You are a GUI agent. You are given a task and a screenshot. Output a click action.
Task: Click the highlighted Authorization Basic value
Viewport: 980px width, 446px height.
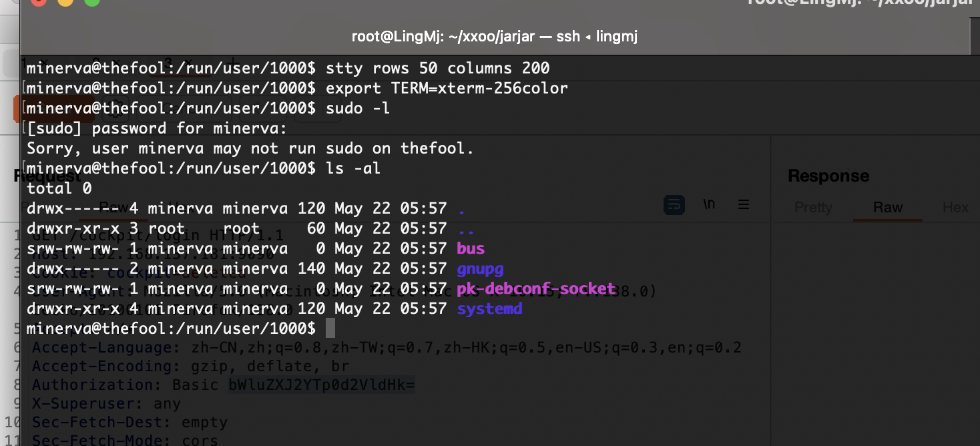(322, 385)
